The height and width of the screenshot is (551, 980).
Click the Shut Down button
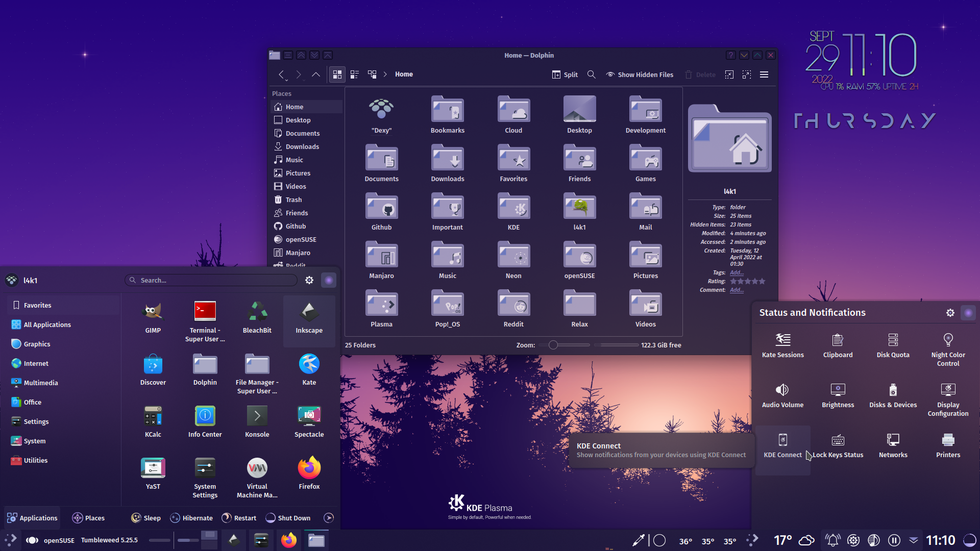coord(288,518)
